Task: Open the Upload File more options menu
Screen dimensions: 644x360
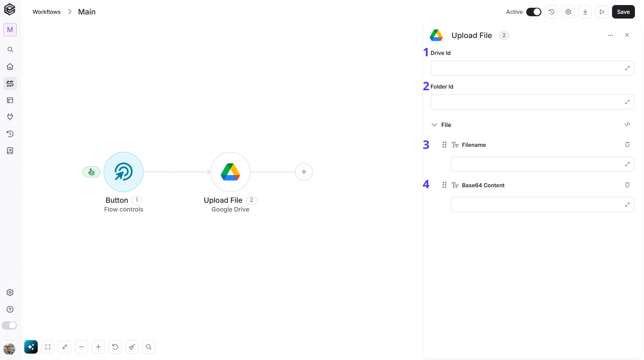Action: 610,35
